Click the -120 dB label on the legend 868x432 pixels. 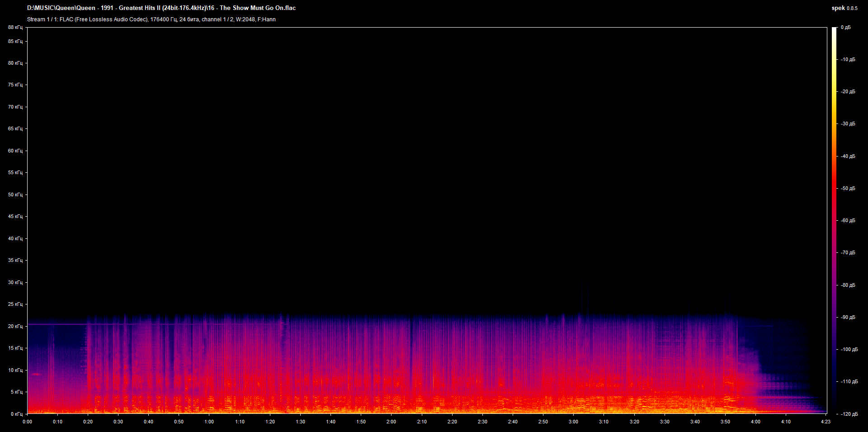(x=849, y=414)
